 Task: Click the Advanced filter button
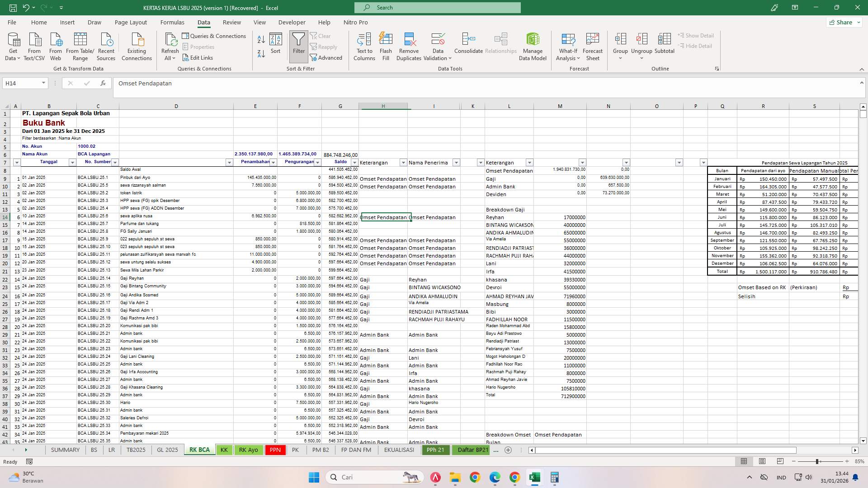tap(327, 57)
